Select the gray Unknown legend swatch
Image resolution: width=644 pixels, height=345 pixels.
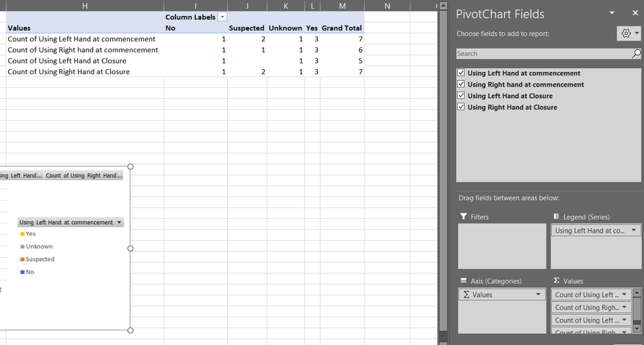tap(22, 246)
